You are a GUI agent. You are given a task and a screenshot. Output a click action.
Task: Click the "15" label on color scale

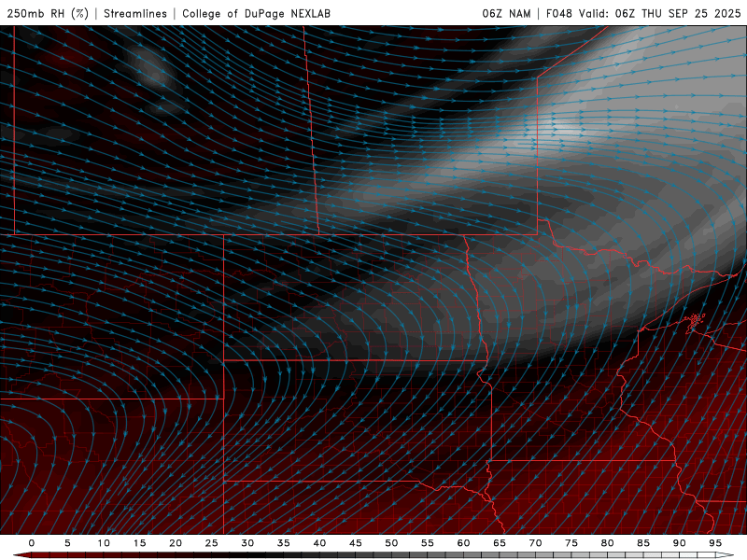139,543
